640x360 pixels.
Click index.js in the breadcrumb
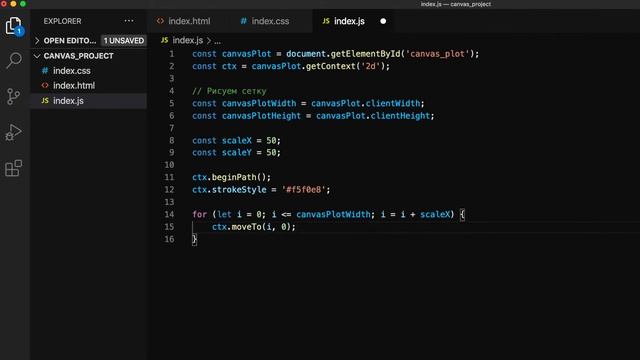[188, 40]
